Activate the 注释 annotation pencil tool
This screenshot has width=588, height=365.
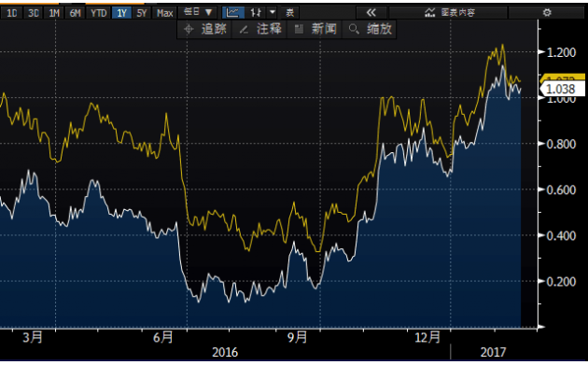pos(259,29)
